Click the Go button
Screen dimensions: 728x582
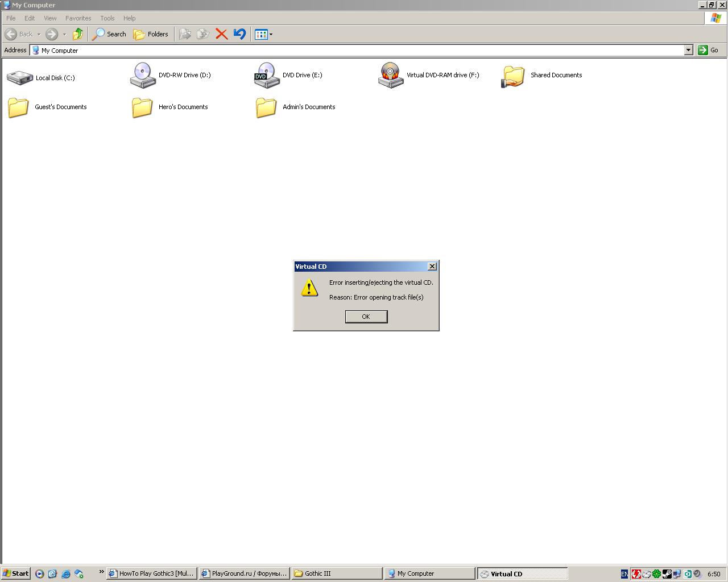(709, 50)
